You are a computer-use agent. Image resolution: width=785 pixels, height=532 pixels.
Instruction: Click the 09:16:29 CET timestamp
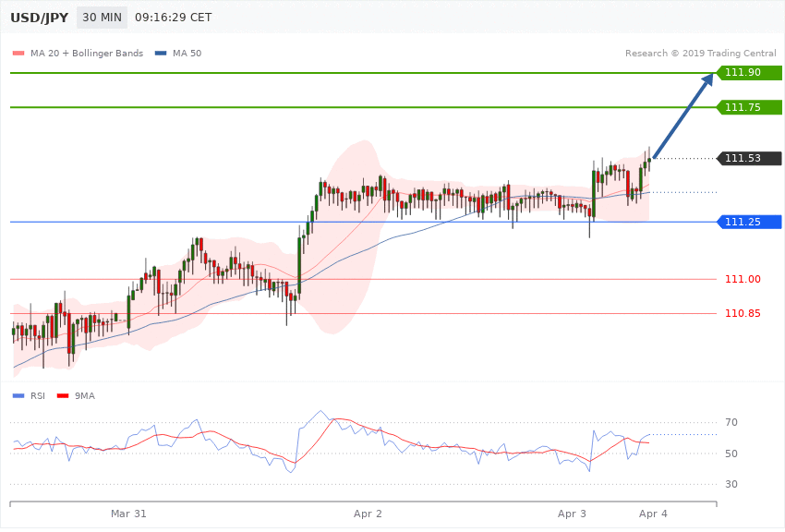pyautogui.click(x=174, y=18)
